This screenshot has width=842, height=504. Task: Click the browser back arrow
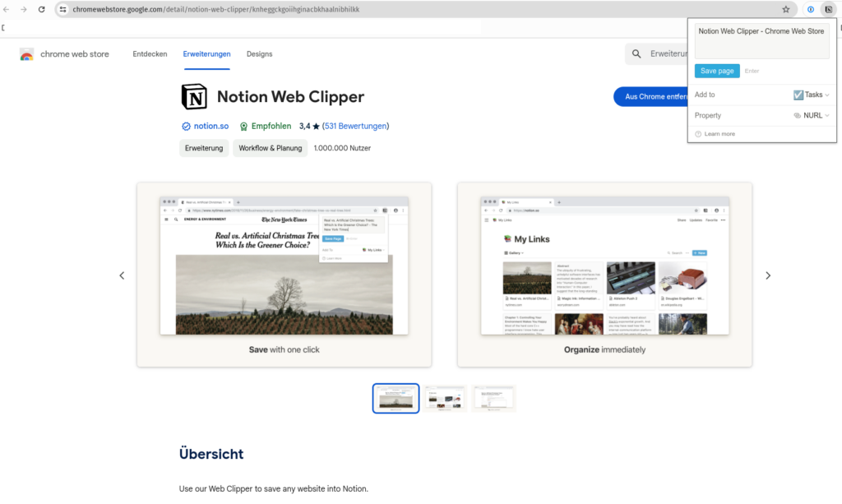click(x=7, y=9)
